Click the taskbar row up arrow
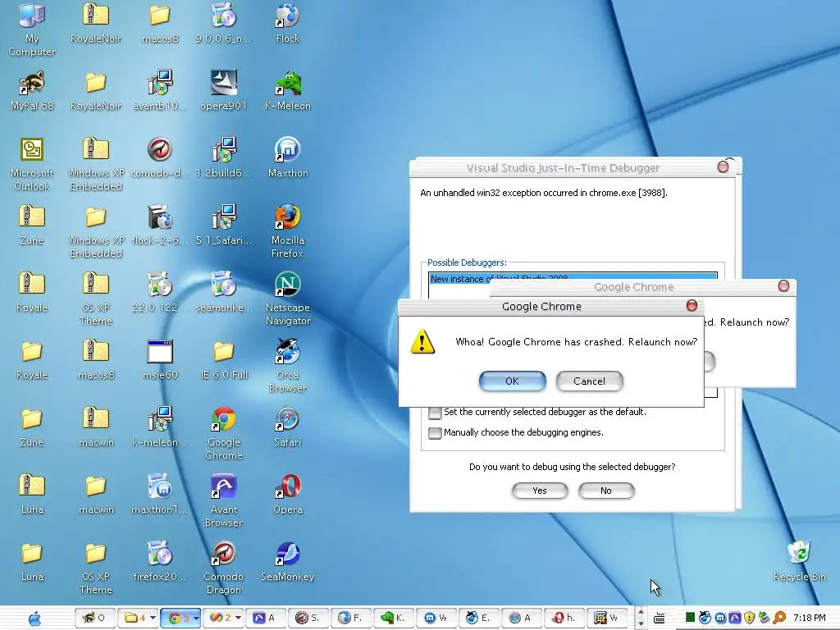This screenshot has height=630, width=840. (x=641, y=613)
